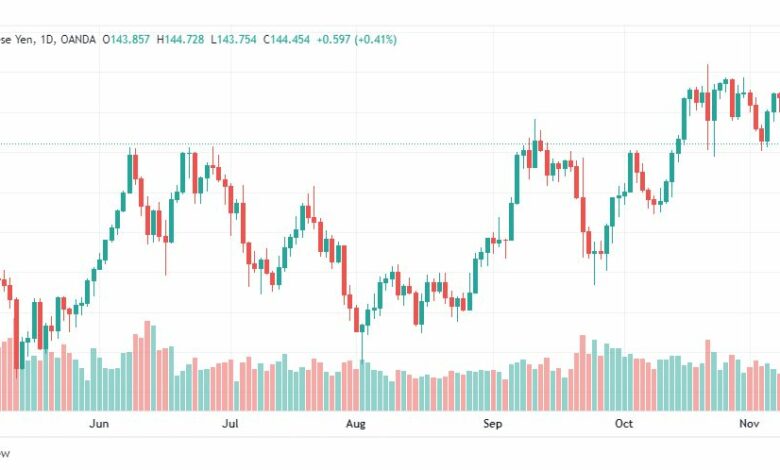Select the Jul label on time axis
780x470 pixels.
point(230,424)
